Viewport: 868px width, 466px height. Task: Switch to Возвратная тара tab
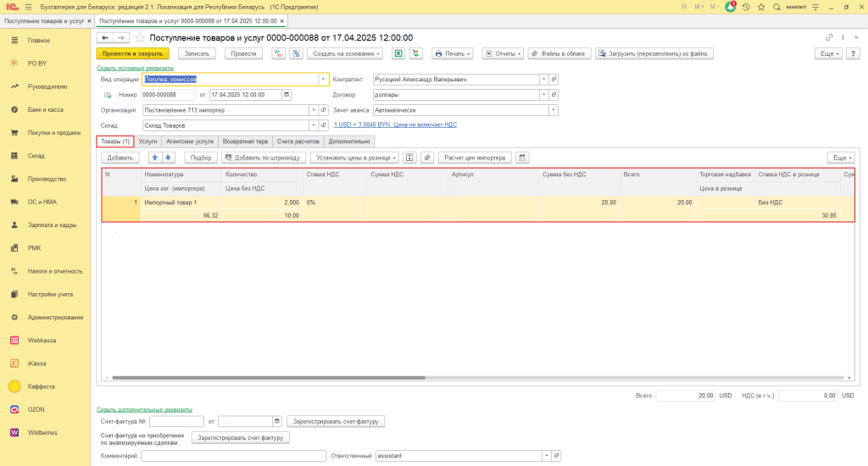click(x=245, y=141)
